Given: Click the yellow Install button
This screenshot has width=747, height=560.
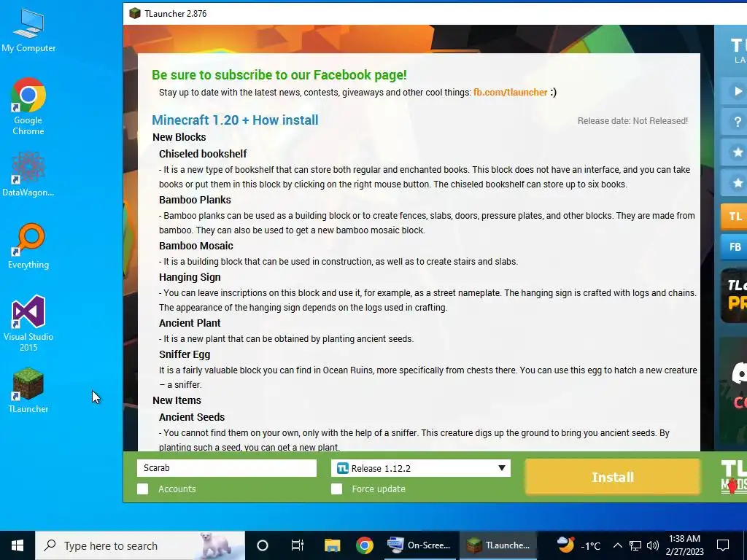Looking at the screenshot, I should click(x=613, y=477).
